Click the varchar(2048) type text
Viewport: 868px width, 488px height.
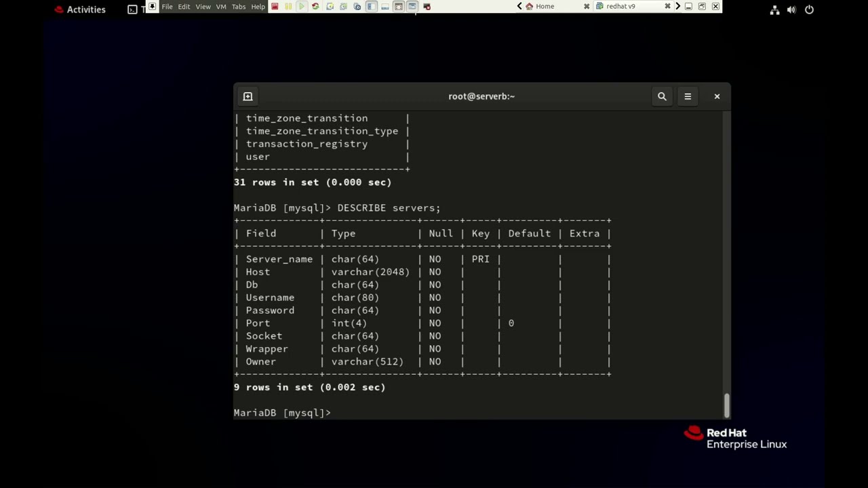(x=370, y=272)
